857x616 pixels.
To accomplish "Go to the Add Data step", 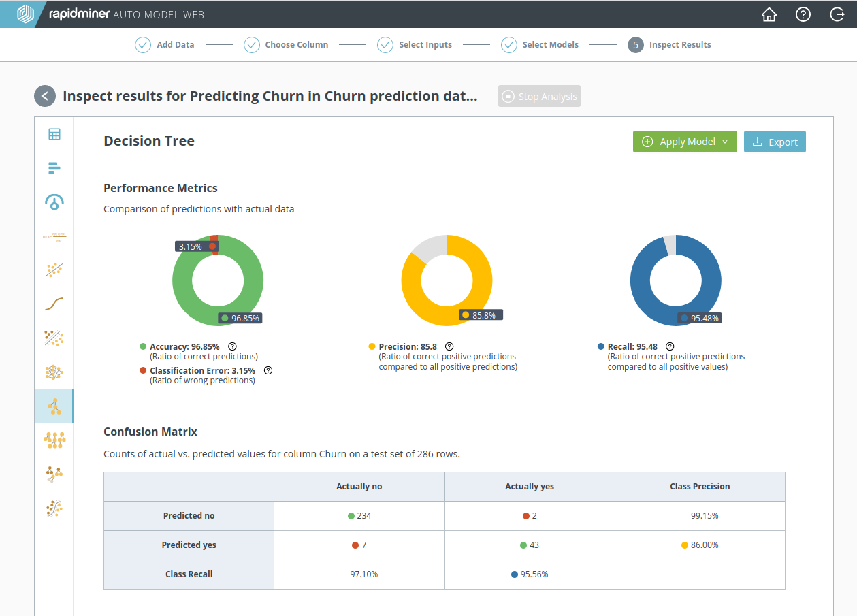I will [165, 45].
